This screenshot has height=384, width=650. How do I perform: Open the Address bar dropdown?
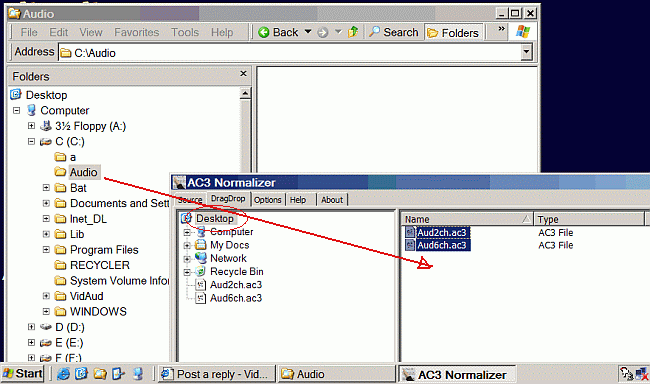526,52
